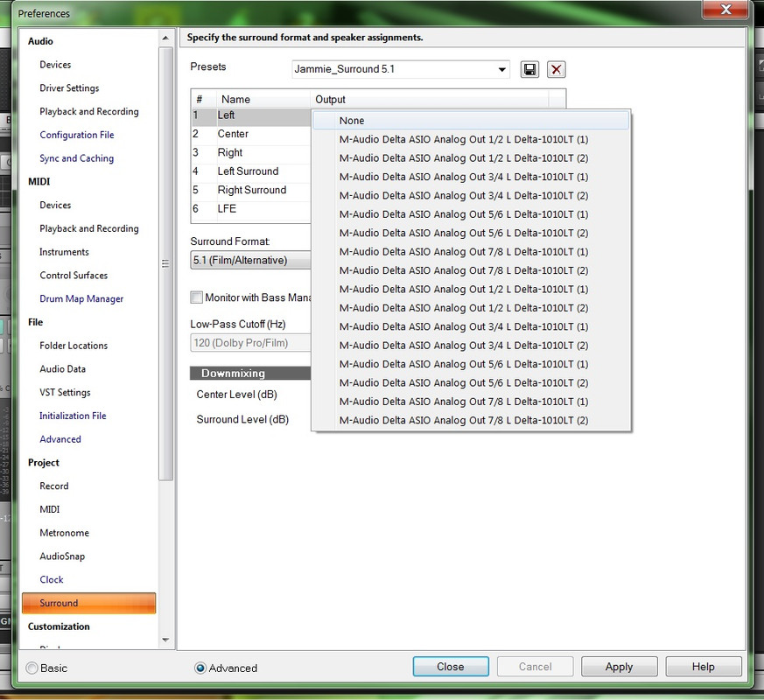Close the Preferences window with the title bar X

[x=725, y=10]
